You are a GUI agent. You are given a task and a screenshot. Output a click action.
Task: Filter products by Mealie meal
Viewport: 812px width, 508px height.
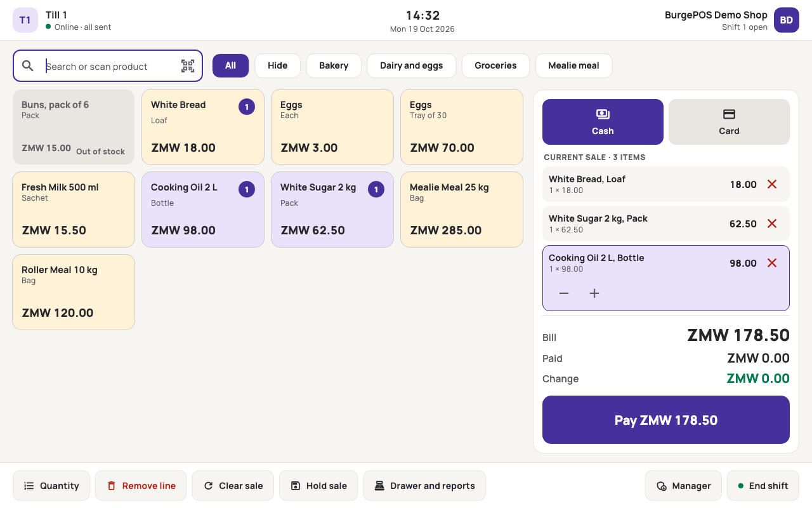(573, 65)
